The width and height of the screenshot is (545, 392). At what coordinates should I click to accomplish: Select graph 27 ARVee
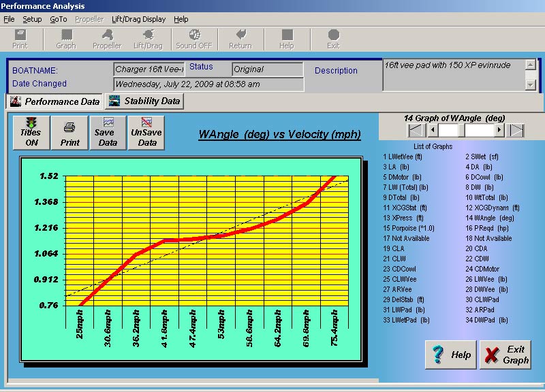pyautogui.click(x=397, y=289)
